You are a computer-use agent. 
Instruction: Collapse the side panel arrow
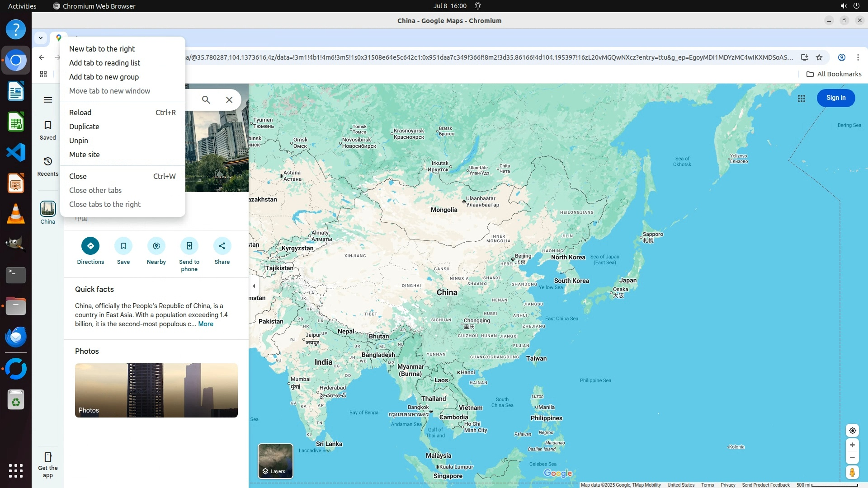[254, 286]
